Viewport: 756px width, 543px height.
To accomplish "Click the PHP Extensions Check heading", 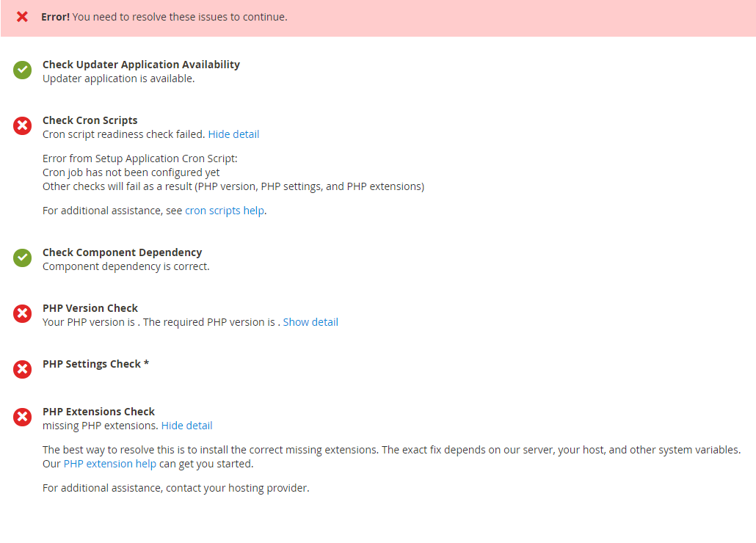I will coord(99,412).
